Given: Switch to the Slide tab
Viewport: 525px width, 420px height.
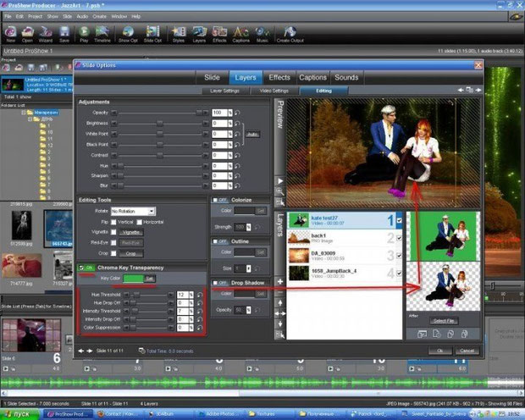Looking at the screenshot, I should (212, 77).
